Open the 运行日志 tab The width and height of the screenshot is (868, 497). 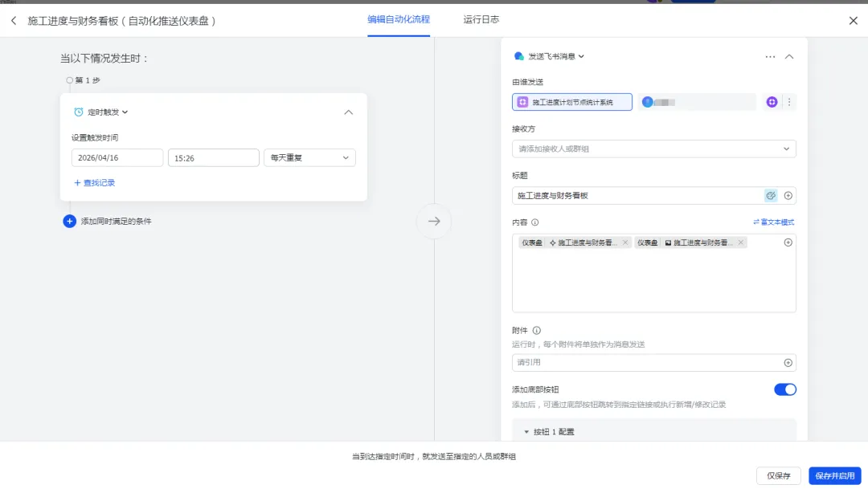click(481, 19)
